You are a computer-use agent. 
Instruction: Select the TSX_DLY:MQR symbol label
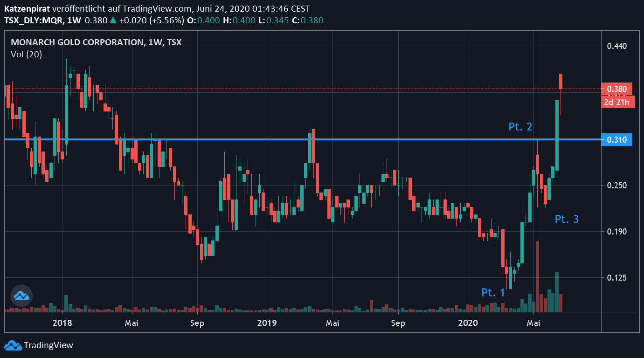(33, 21)
